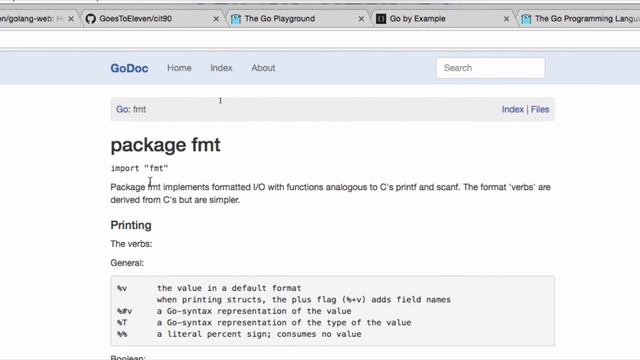Switch to The Go Playground tab
The image size is (640, 360).
[x=298, y=19]
